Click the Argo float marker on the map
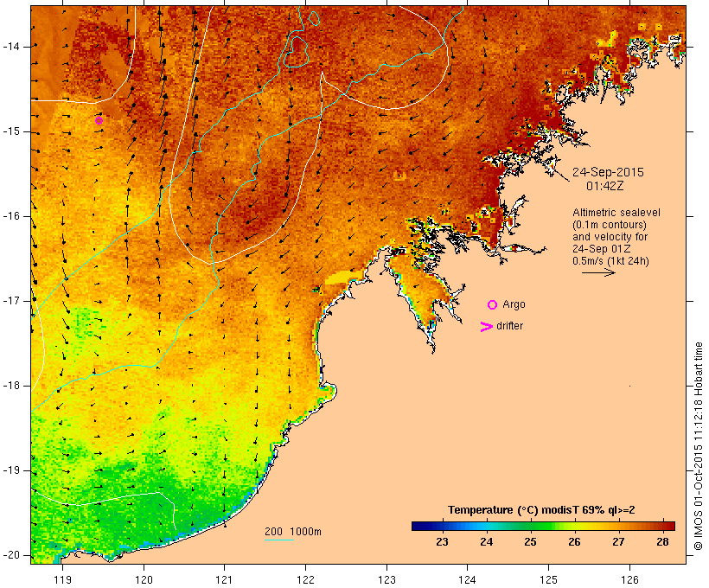709x588 pixels. click(99, 120)
